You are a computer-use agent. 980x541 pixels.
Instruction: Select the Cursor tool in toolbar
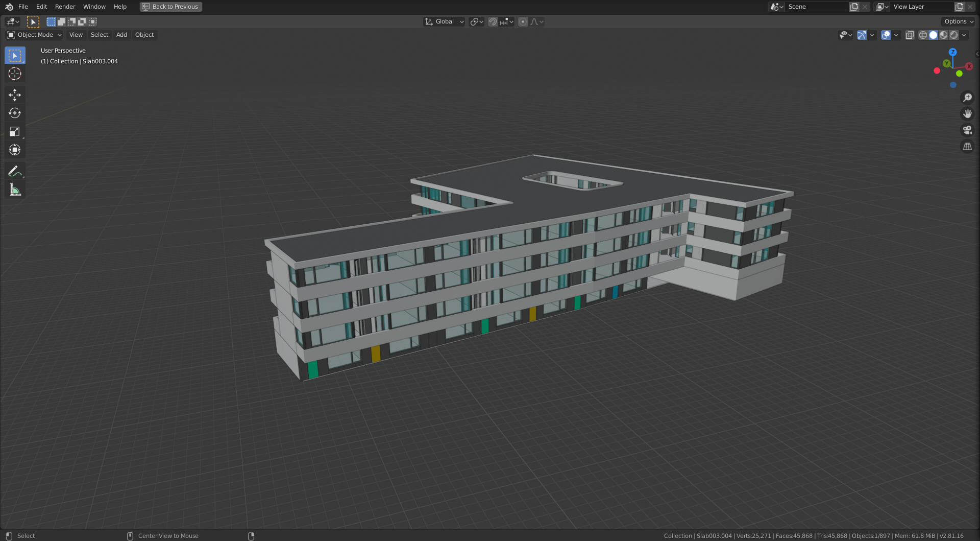[15, 74]
